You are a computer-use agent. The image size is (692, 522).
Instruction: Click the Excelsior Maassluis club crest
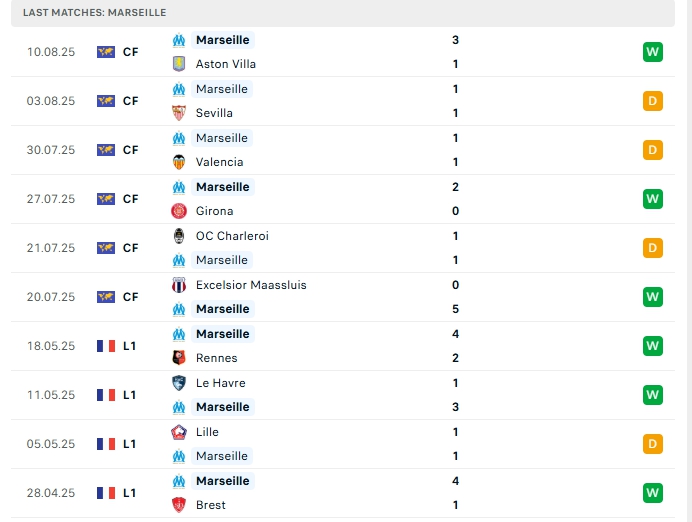[x=179, y=285]
